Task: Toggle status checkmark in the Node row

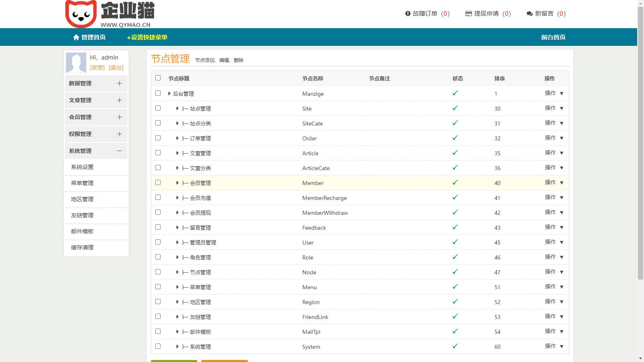Action: pyautogui.click(x=455, y=272)
